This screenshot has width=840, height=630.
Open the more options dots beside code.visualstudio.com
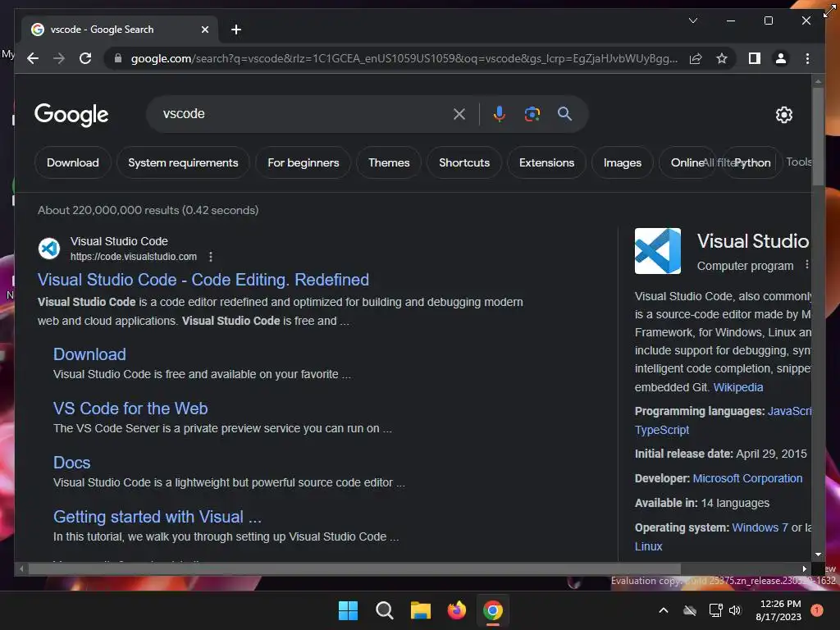(x=211, y=257)
